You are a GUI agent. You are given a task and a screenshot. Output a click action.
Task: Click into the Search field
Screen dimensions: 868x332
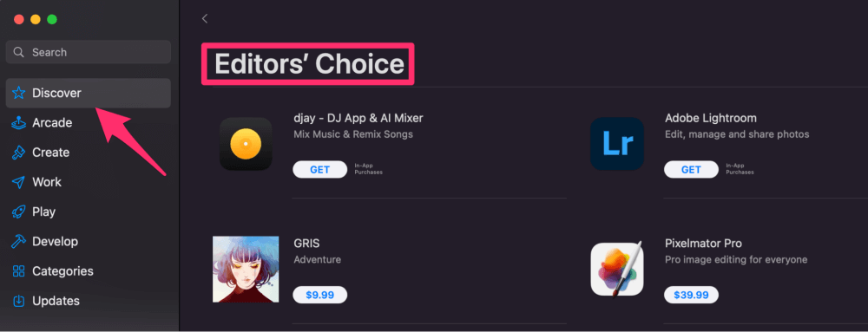click(89, 52)
